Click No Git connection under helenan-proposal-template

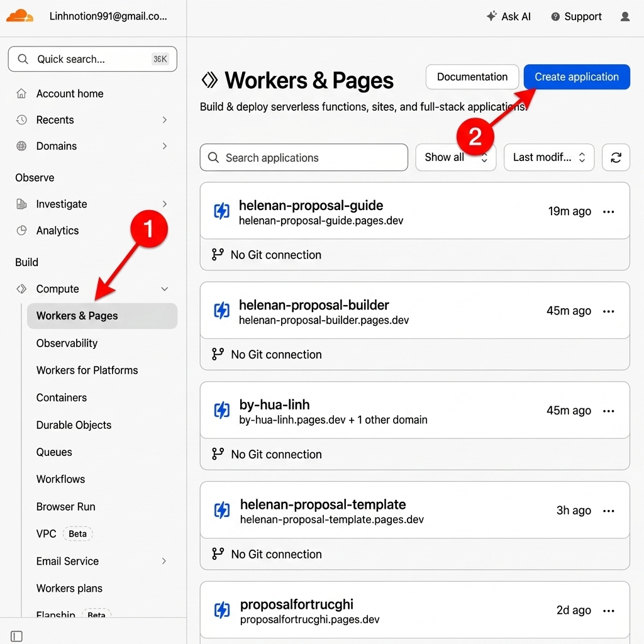tap(276, 554)
